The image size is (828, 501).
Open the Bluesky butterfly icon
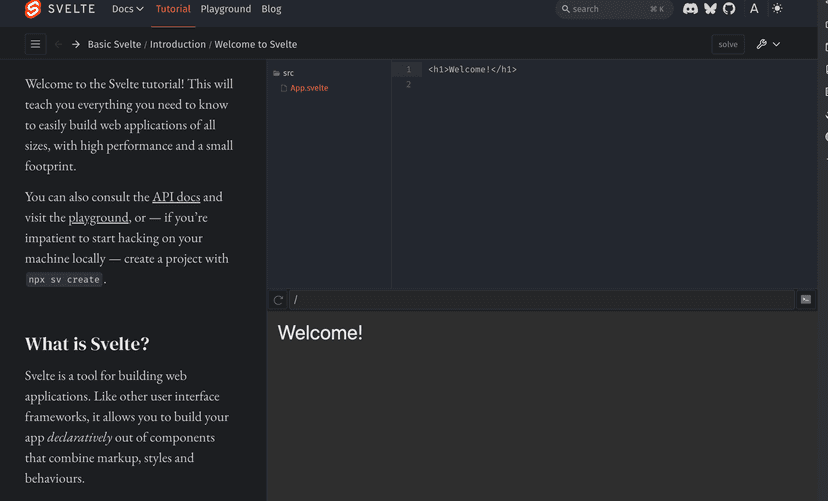point(710,9)
